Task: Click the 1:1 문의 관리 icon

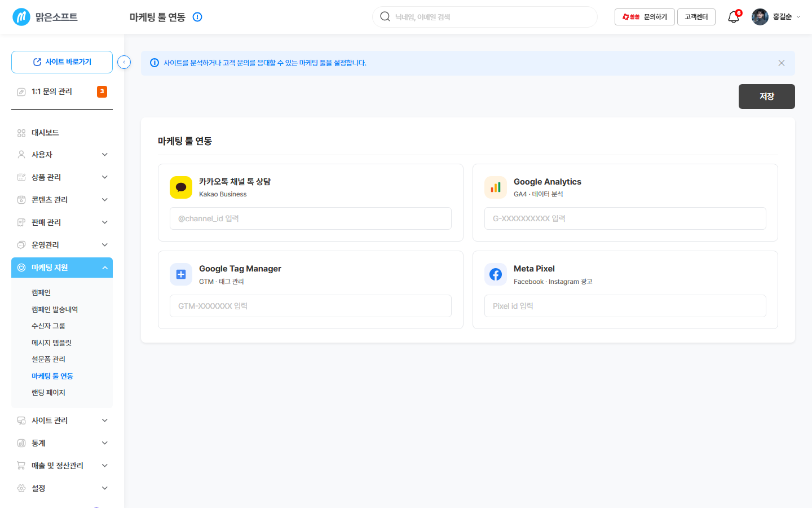Action: pyautogui.click(x=21, y=91)
